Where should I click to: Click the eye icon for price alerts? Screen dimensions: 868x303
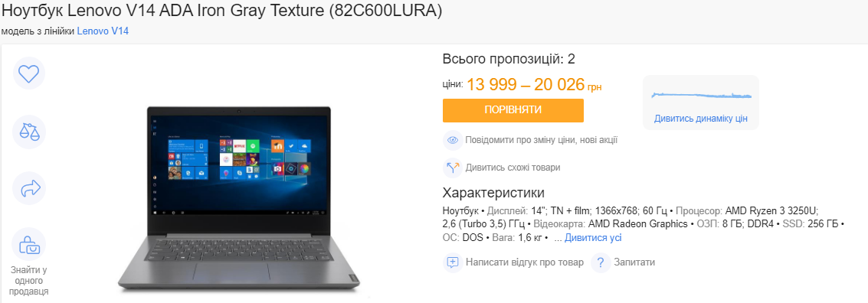(x=453, y=140)
